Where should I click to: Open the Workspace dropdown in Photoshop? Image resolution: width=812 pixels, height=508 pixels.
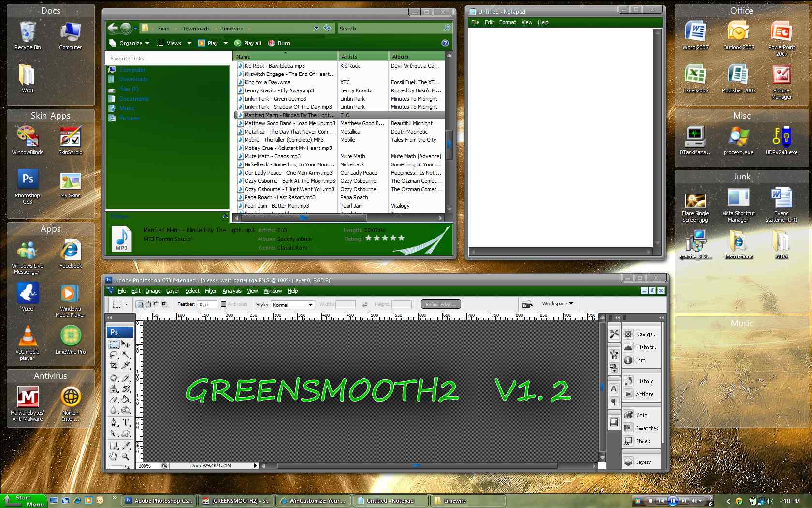pyautogui.click(x=557, y=304)
